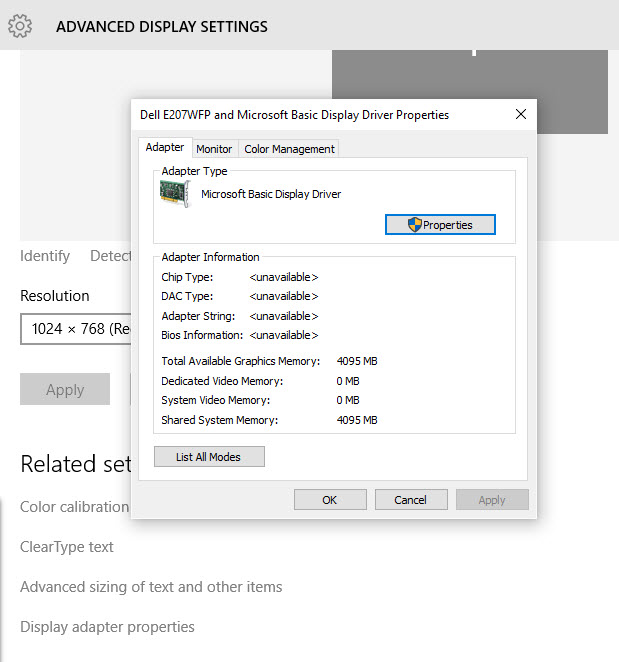Click Bios Information label
Image resolution: width=619 pixels, height=662 pixels.
click(202, 335)
